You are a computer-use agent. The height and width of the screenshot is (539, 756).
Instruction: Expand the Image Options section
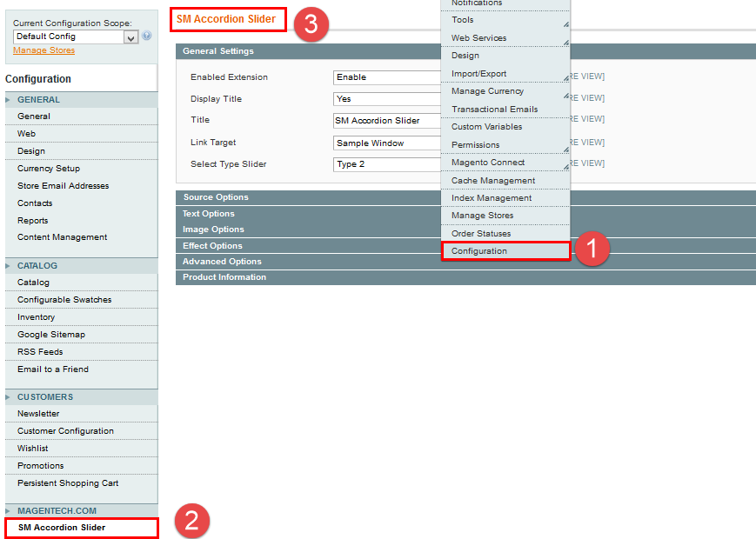[x=308, y=230]
